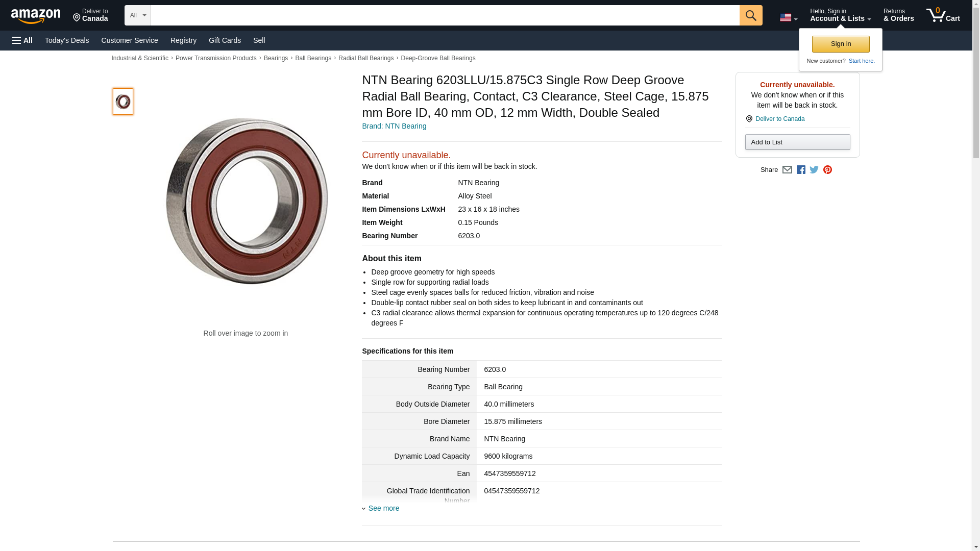Open Radial Ball Bearings breadcrumb
This screenshot has height=551, width=980.
click(365, 58)
